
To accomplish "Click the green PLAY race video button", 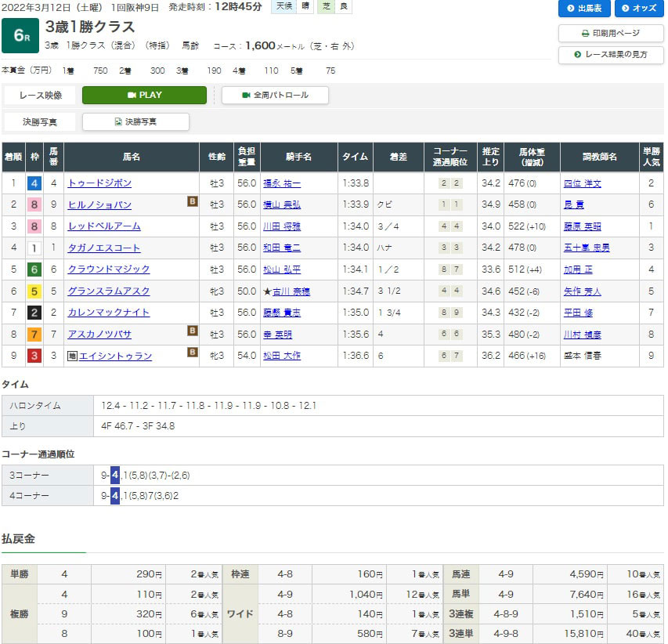I will click(144, 95).
